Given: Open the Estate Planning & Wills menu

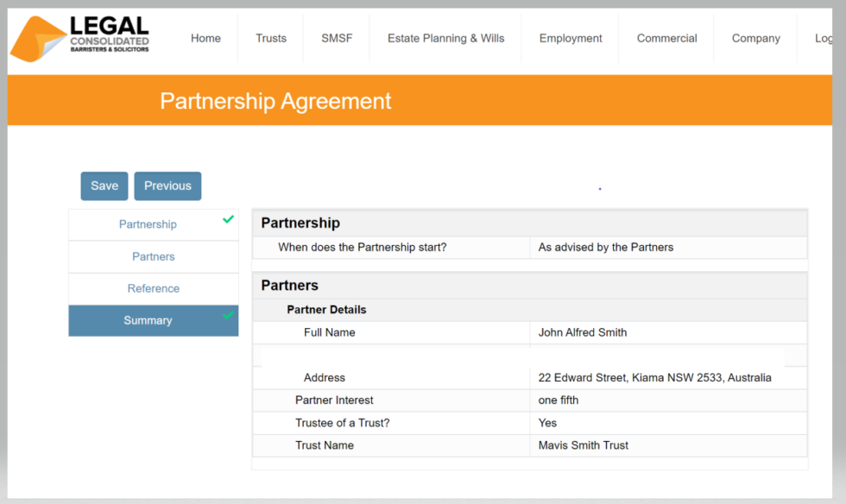Looking at the screenshot, I should coord(445,38).
